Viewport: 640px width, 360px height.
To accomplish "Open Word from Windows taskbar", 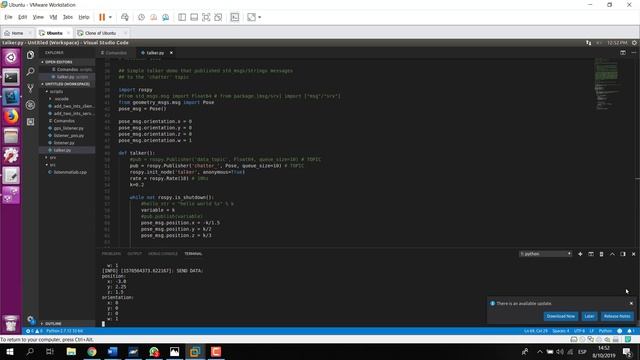I will point(112,352).
